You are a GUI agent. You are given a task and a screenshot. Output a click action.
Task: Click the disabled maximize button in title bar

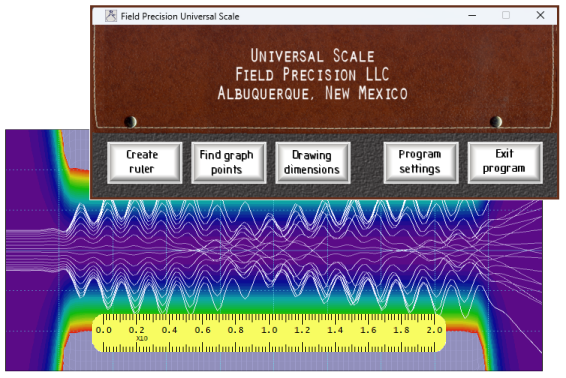coord(506,15)
